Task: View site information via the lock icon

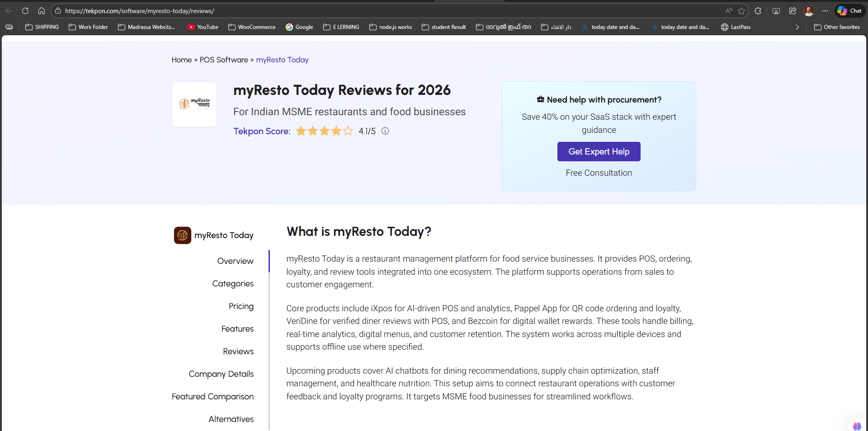Action: click(x=58, y=11)
